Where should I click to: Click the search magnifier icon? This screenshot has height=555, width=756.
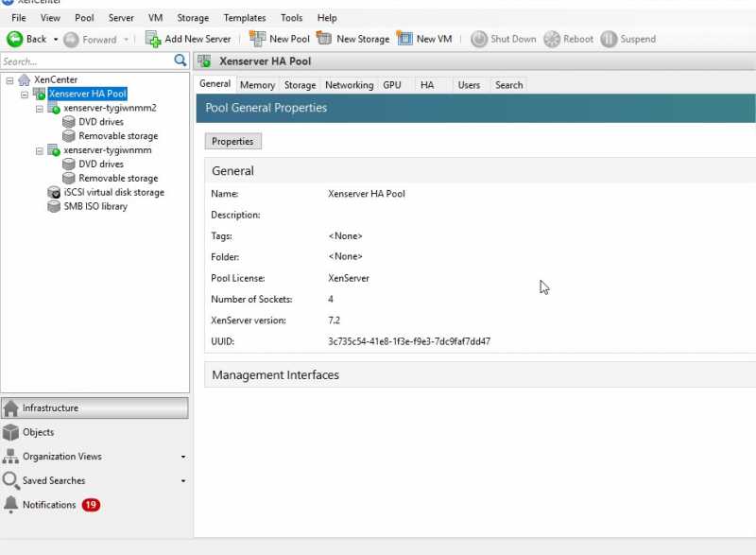pos(180,61)
